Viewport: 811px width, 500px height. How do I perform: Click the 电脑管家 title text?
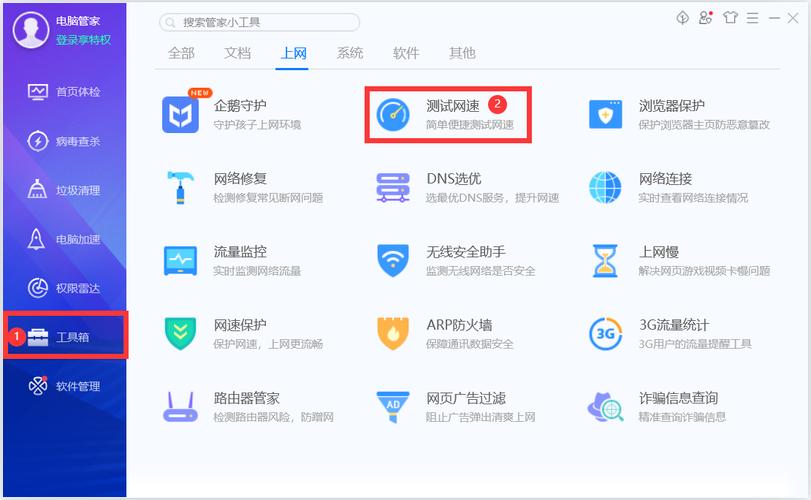pos(78,21)
